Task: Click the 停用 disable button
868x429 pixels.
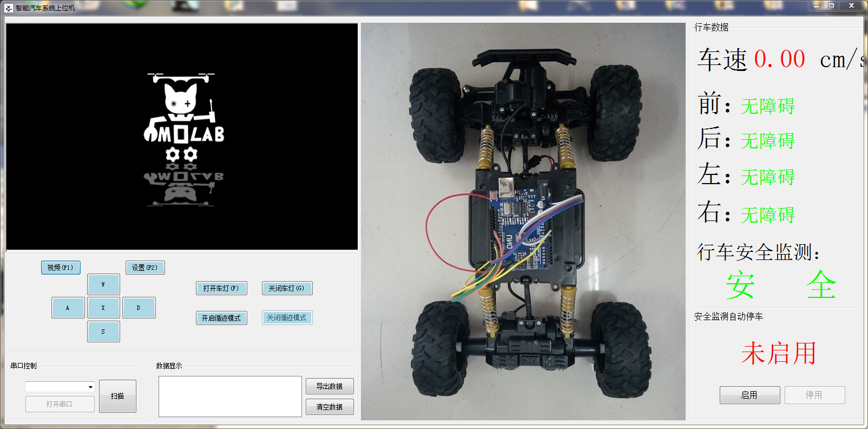Action: 815,395
